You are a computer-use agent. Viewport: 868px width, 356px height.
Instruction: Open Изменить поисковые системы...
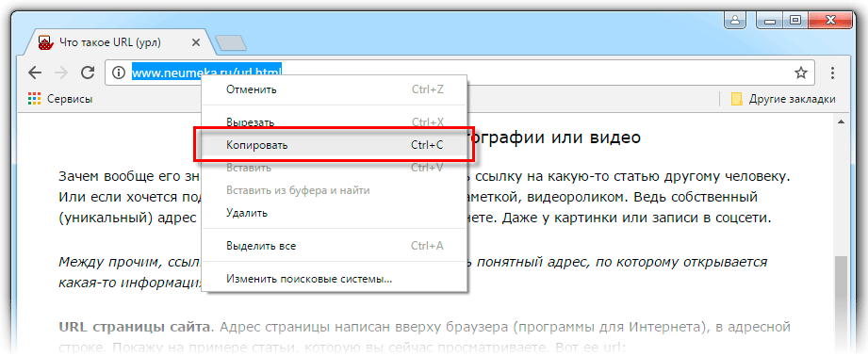tap(336, 279)
